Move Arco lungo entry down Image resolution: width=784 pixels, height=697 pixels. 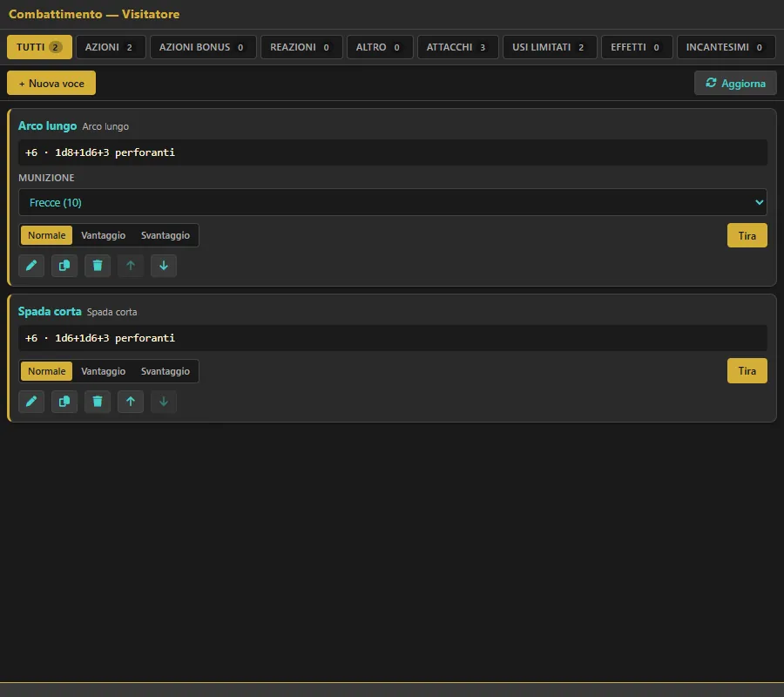[x=164, y=266]
